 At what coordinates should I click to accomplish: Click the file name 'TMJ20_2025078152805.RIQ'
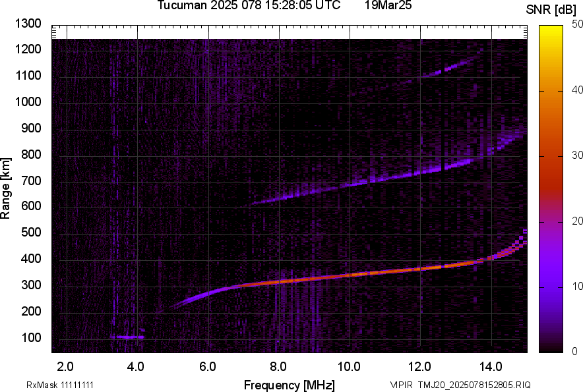[474, 385]
